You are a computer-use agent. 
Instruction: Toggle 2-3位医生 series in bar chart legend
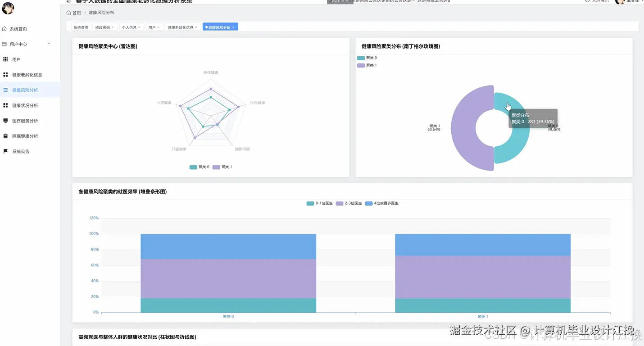[349, 203]
